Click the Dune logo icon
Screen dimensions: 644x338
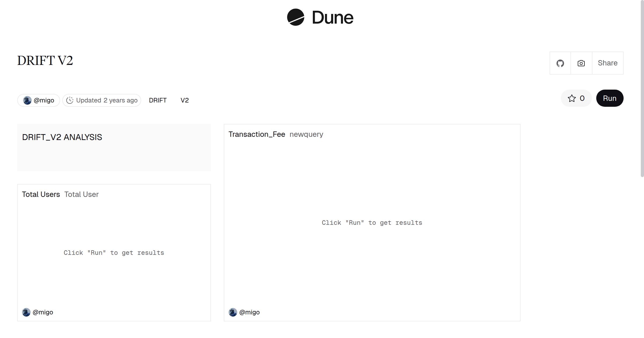[x=295, y=17]
